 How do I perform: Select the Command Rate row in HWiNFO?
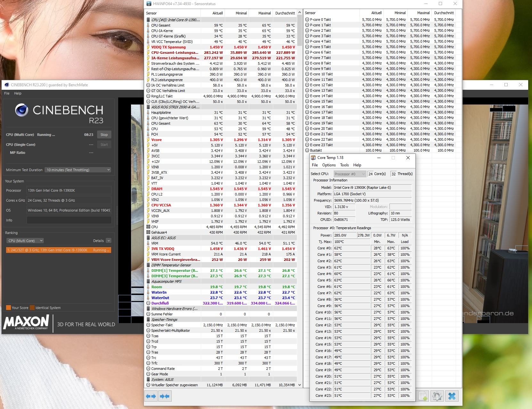[221, 369]
